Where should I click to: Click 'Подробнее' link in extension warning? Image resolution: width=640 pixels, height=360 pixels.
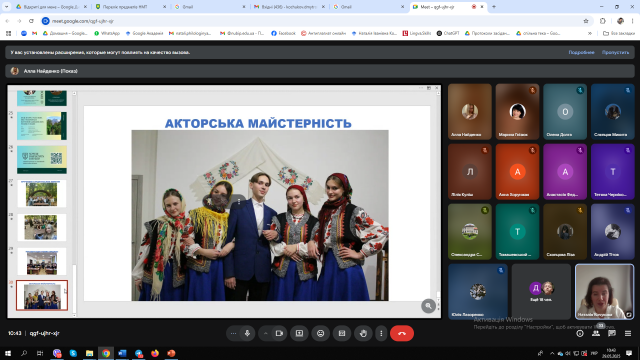click(581, 52)
